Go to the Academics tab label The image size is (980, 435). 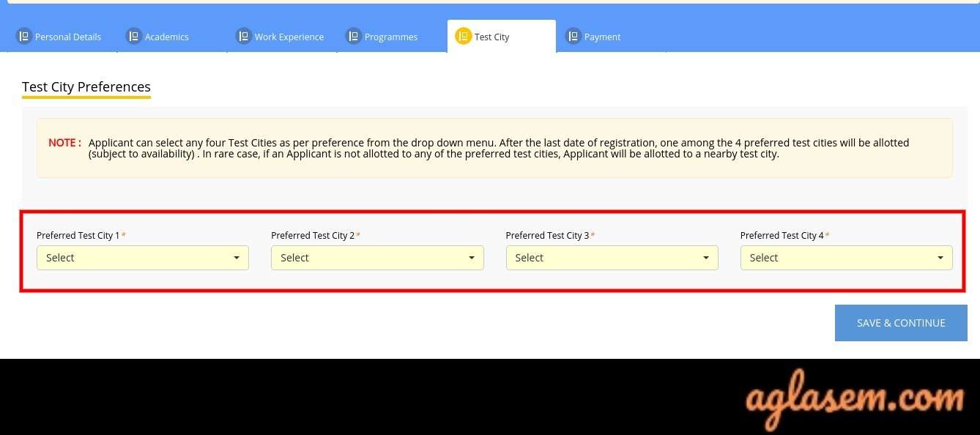point(166,37)
